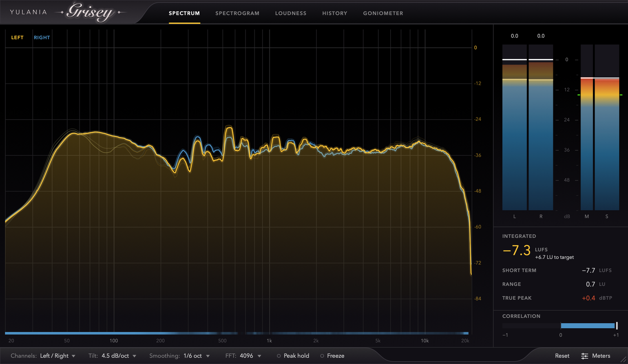Click the Range 0.7 LU value
The width and height of the screenshot is (628, 364).
590,284
